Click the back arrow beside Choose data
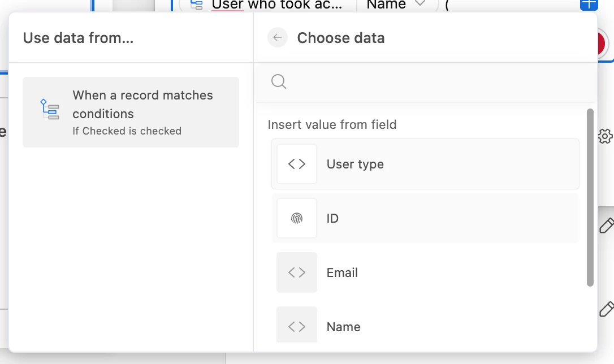Screen dimensions: 614x364 pos(278,38)
